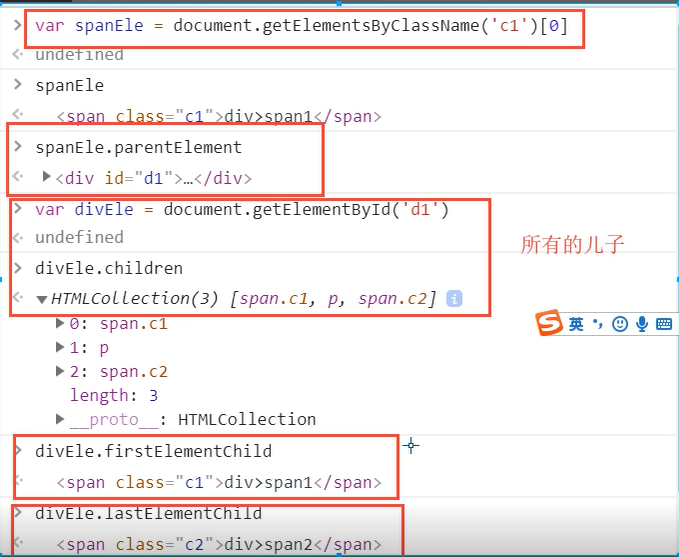Click the span output under the spanEle command
The width and height of the screenshot is (679, 557).
point(218,117)
